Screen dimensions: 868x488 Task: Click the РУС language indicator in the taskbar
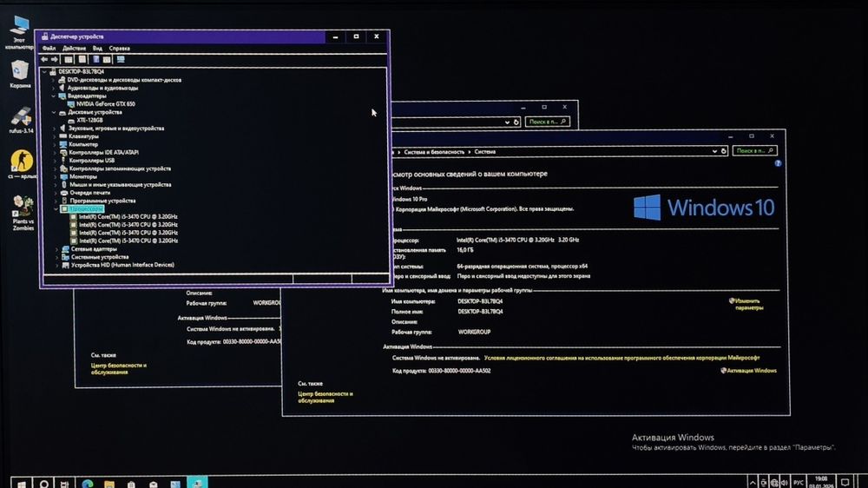click(798, 483)
